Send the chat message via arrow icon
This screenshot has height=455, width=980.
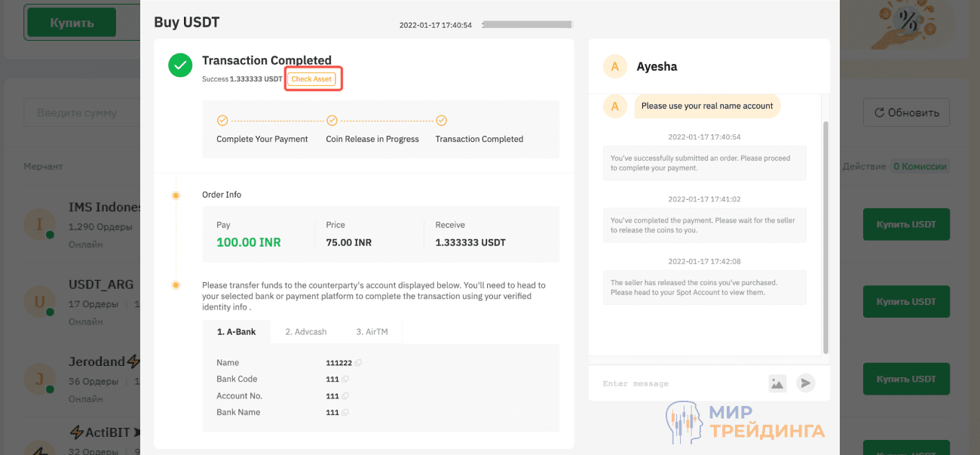click(805, 383)
